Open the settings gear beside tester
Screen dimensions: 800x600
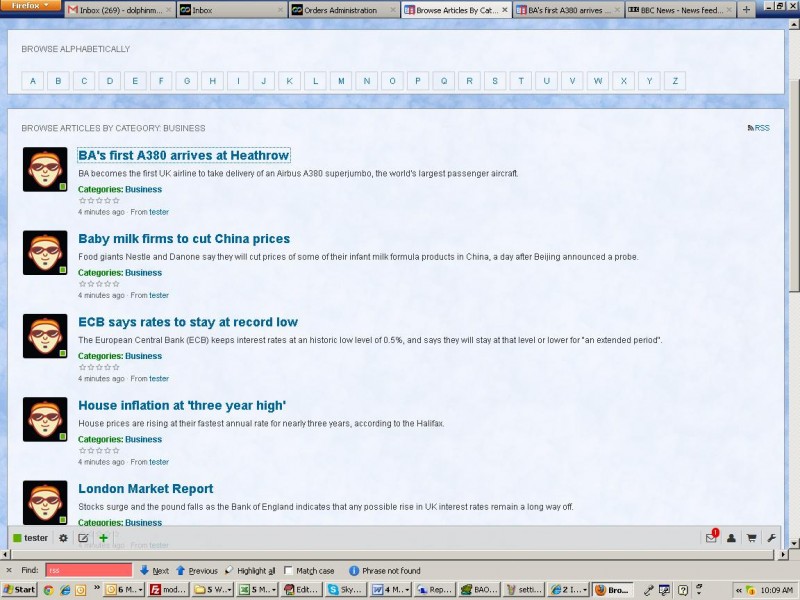pos(63,538)
